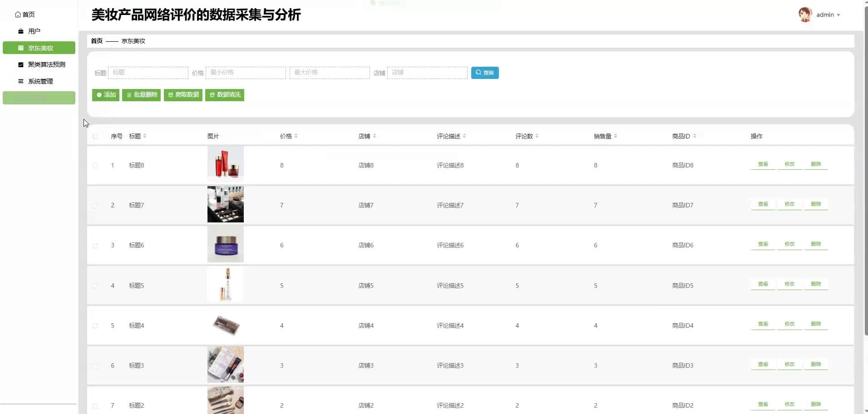The image size is (868, 414).
Task: Click 删除 for row 标题8
Action: coord(816,164)
